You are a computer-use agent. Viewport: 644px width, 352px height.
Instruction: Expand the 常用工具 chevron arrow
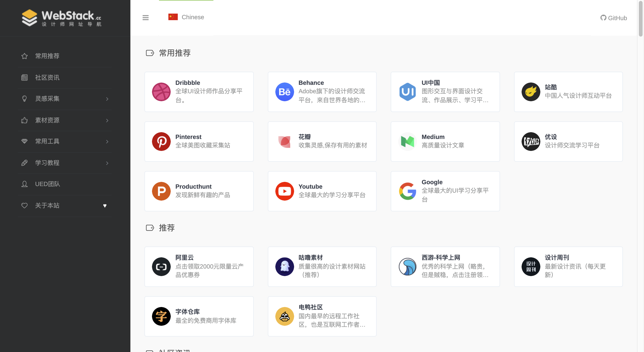point(107,142)
